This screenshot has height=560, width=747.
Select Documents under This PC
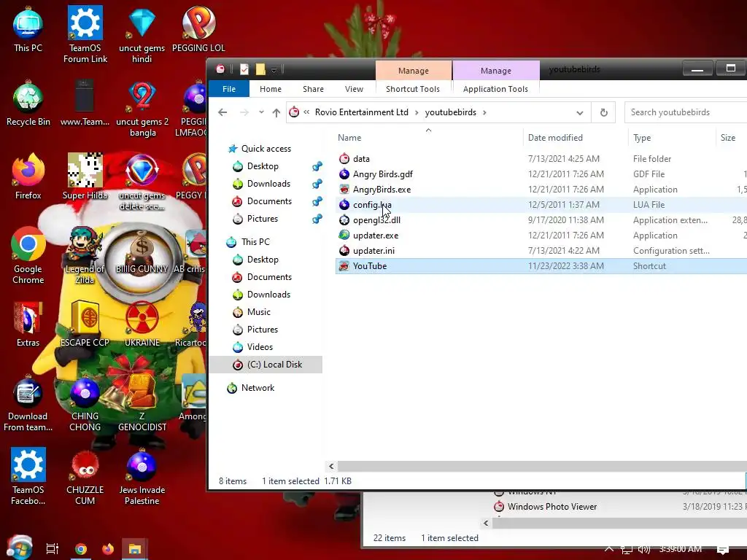(269, 277)
